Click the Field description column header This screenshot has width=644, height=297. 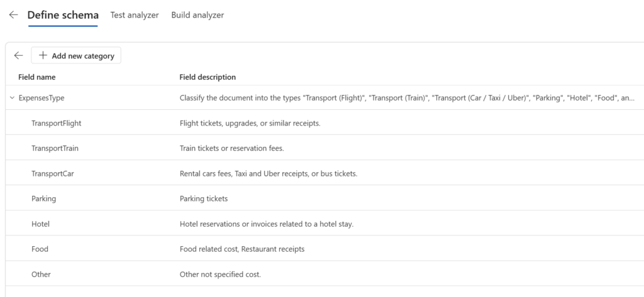[208, 77]
